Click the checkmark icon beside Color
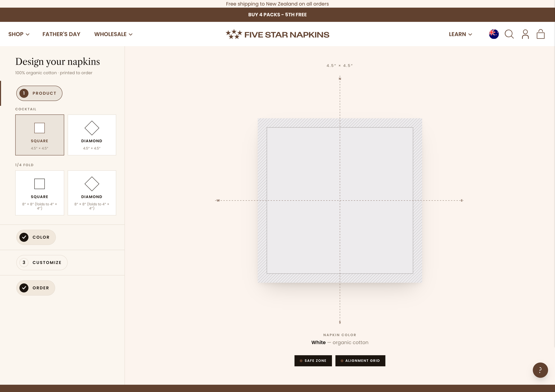The height and width of the screenshot is (392, 555). (x=24, y=237)
